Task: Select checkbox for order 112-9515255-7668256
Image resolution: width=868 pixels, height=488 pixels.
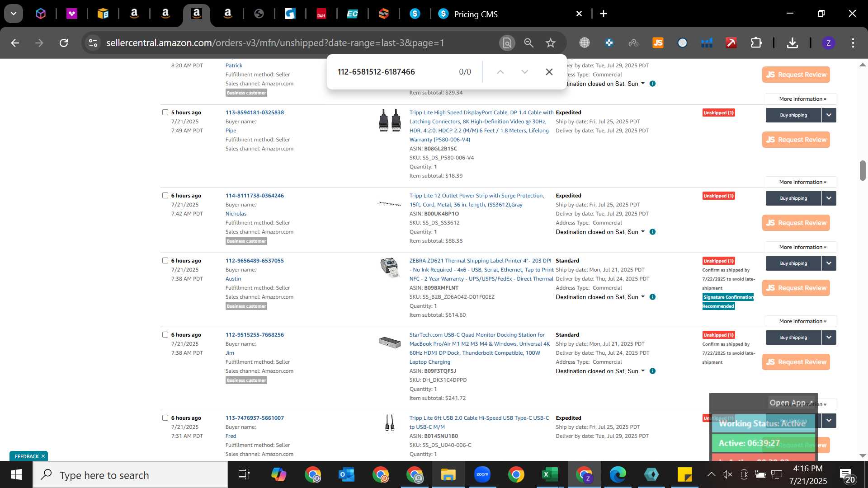Action: pos(165,335)
